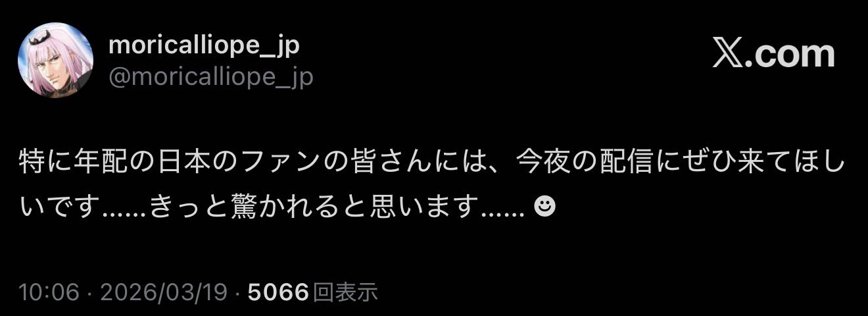Click the 10:06 timestamp

[x=49, y=291]
